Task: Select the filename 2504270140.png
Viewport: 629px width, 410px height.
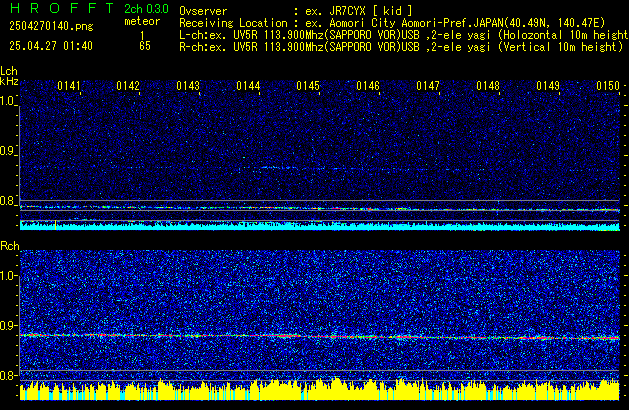Action: pyautogui.click(x=51, y=26)
